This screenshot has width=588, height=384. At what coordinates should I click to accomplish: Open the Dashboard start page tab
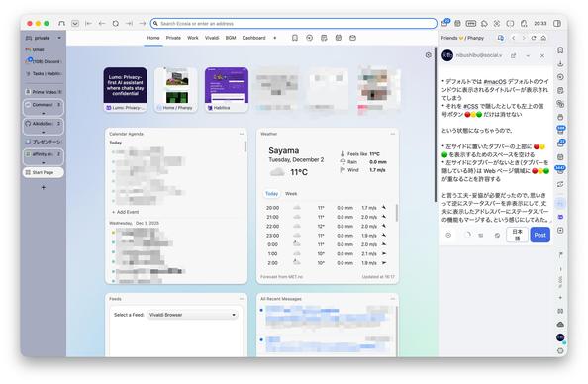[253, 38]
